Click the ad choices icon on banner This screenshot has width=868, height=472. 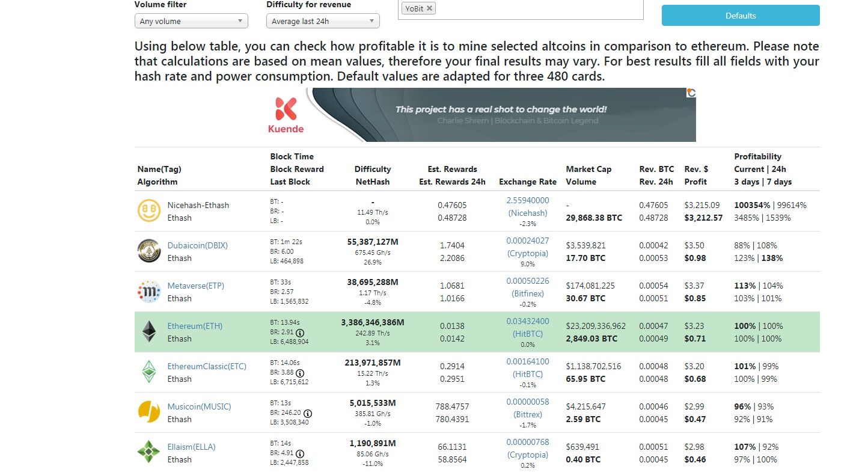coord(691,93)
